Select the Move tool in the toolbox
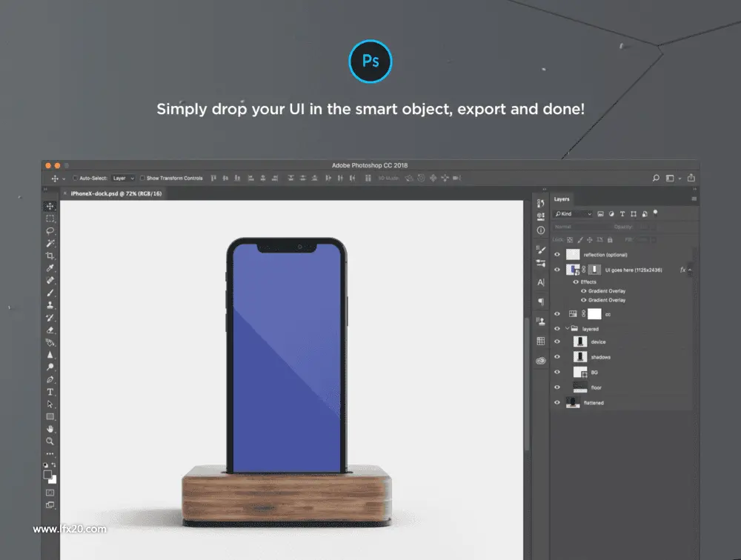Screen dimensions: 741x560 coord(50,206)
